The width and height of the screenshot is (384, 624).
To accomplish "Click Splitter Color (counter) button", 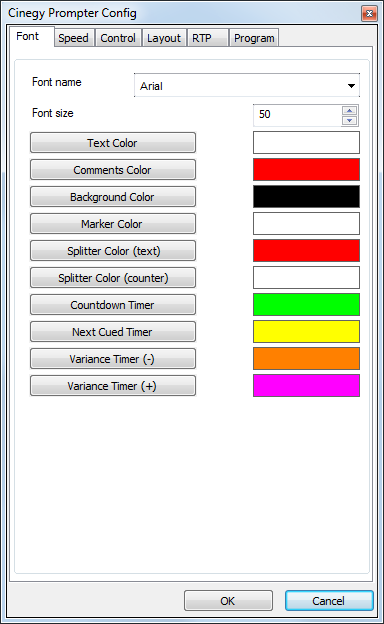I will tap(113, 278).
